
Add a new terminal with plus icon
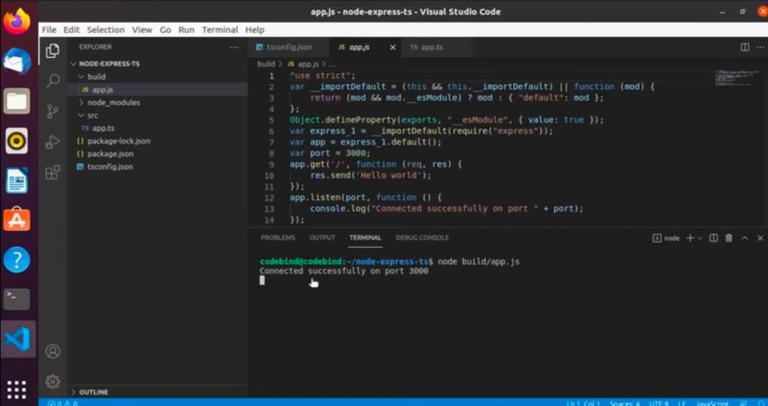690,238
